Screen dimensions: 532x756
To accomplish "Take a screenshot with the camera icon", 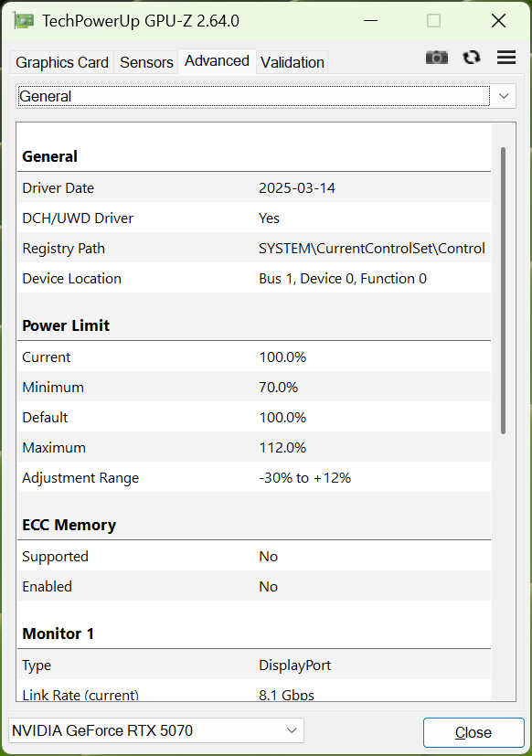I will tap(437, 58).
